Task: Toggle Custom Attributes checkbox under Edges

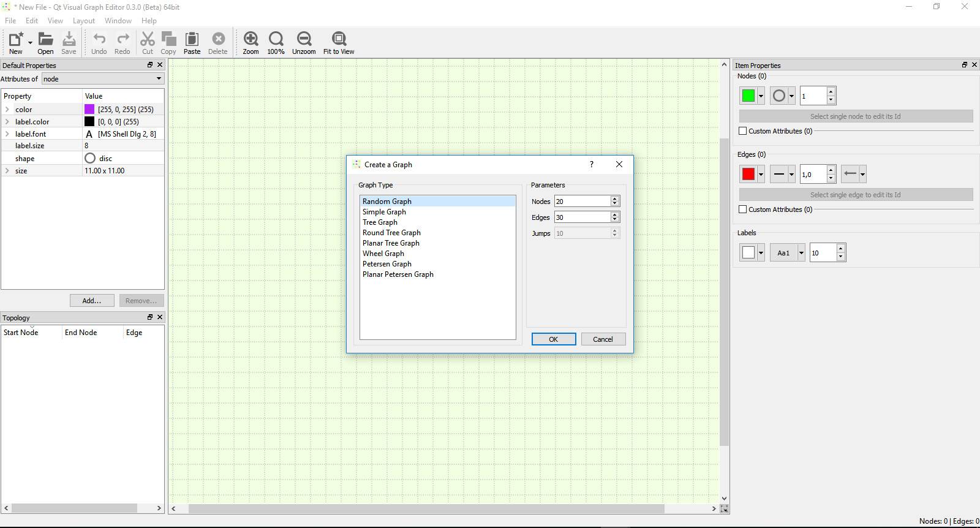Action: (x=743, y=209)
